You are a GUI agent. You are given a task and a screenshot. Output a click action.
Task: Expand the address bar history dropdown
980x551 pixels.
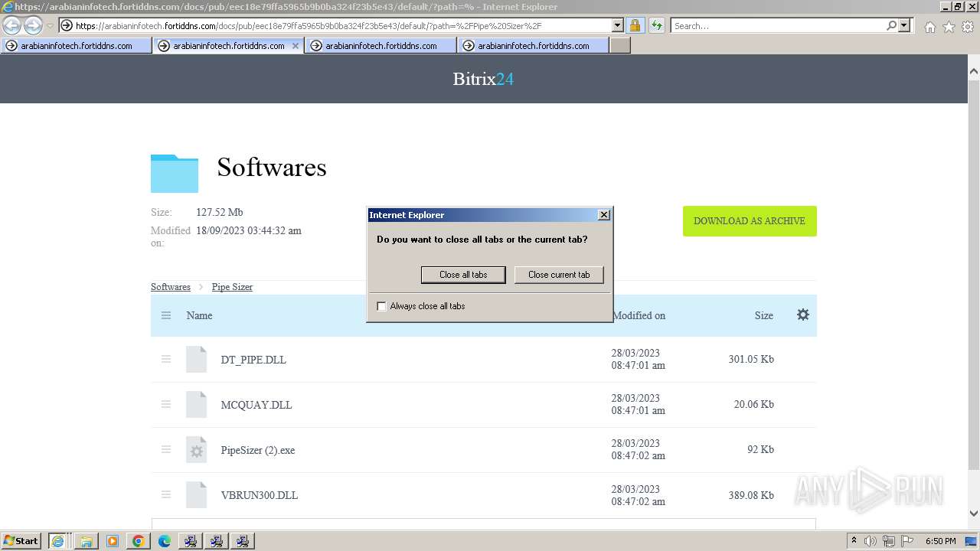click(618, 25)
